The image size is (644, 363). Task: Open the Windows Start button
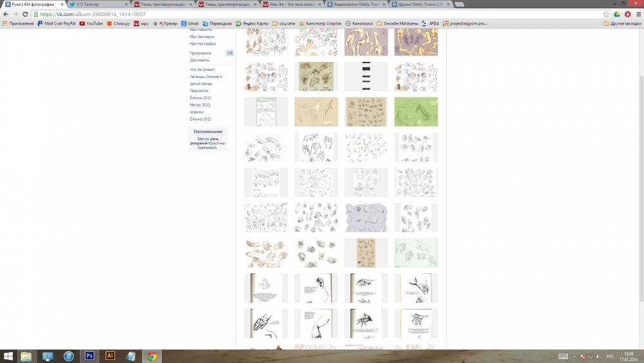tap(8, 356)
